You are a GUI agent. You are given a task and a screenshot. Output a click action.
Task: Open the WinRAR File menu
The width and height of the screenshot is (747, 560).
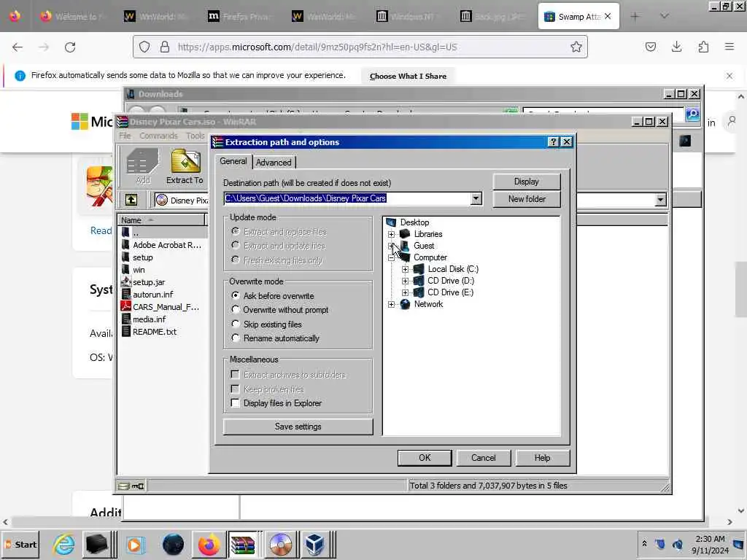[x=125, y=136]
